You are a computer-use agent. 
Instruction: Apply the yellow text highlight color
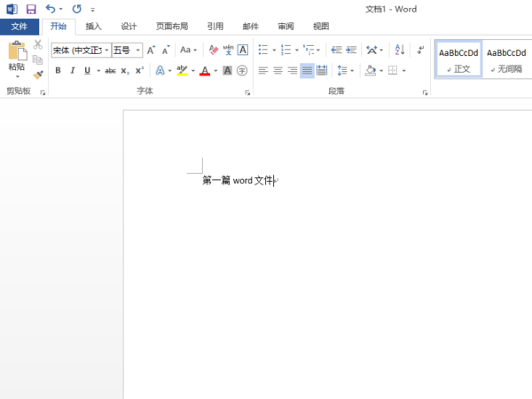(x=182, y=71)
